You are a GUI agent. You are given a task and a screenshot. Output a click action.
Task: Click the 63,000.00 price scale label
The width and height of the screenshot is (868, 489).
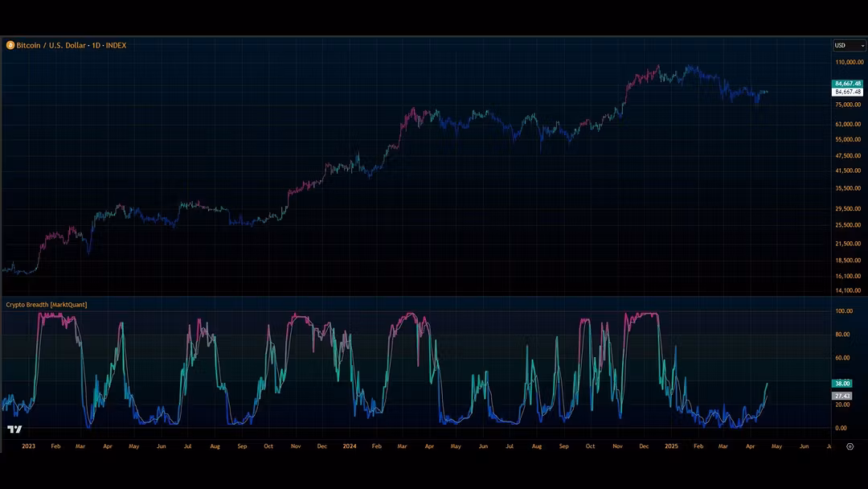point(848,124)
